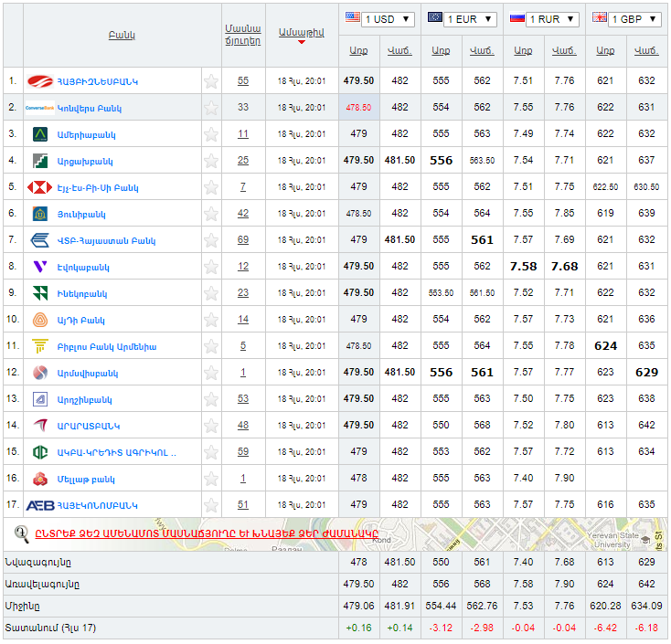Click the Էվոկաբանկ purple V logo
The image size is (671, 644).
pyautogui.click(x=40, y=267)
